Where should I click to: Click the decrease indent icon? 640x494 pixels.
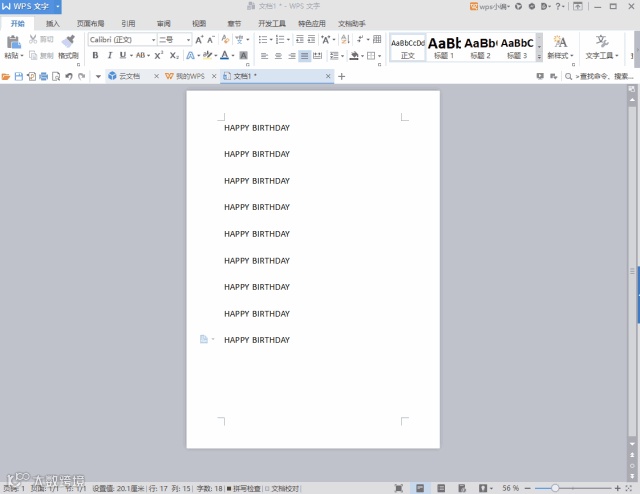(x=300, y=39)
